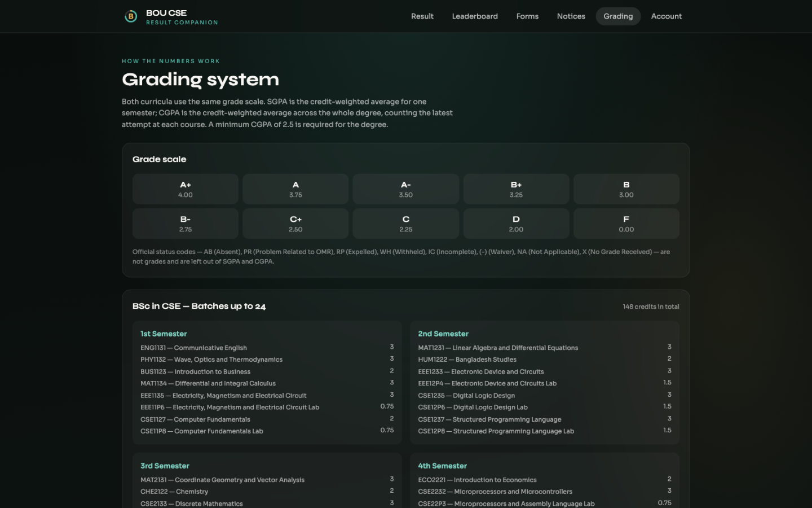Screen dimensions: 812x508
Task: View the Notices page
Action: (x=571, y=16)
